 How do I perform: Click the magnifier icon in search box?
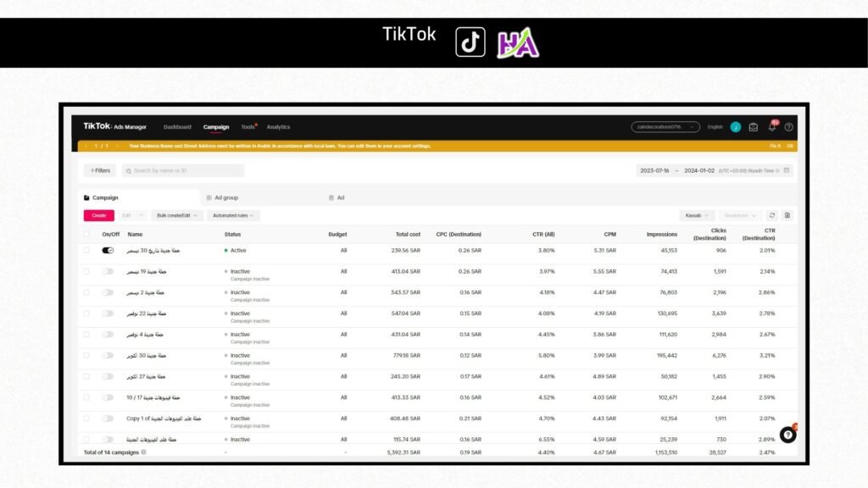(129, 171)
